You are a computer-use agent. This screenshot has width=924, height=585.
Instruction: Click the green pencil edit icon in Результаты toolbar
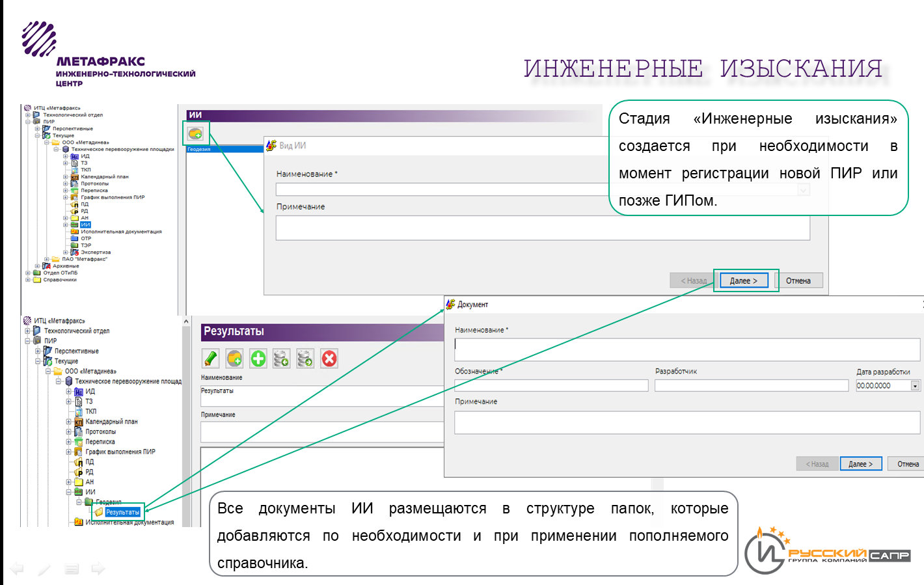(x=210, y=359)
